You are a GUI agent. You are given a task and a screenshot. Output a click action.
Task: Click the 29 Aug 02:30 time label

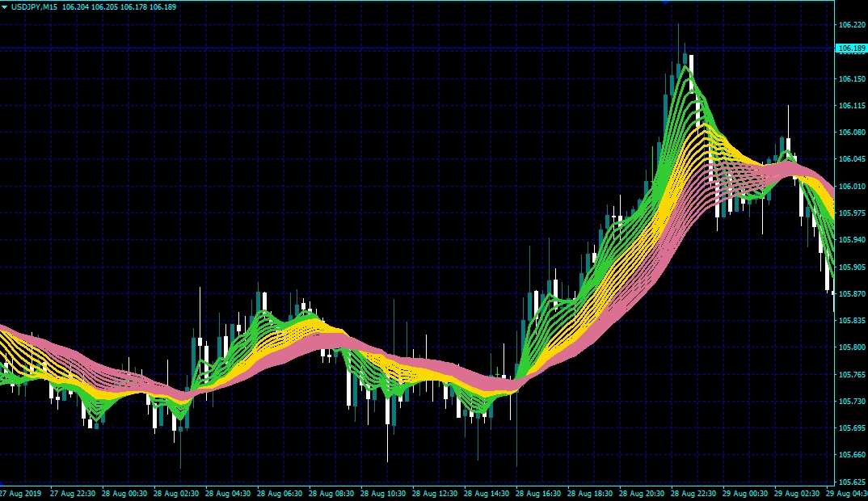(797, 493)
